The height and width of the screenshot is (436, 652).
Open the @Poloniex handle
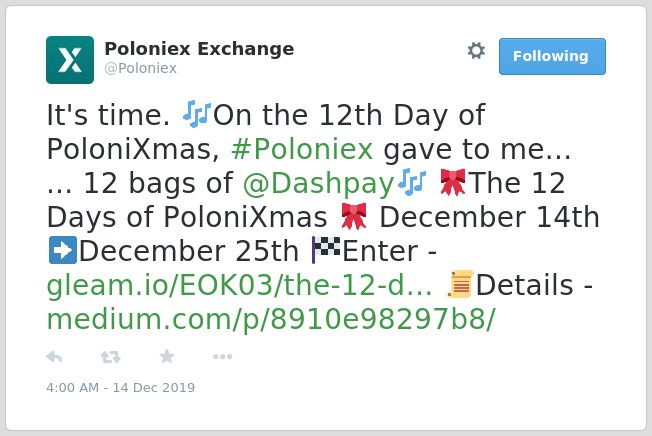pyautogui.click(x=141, y=68)
